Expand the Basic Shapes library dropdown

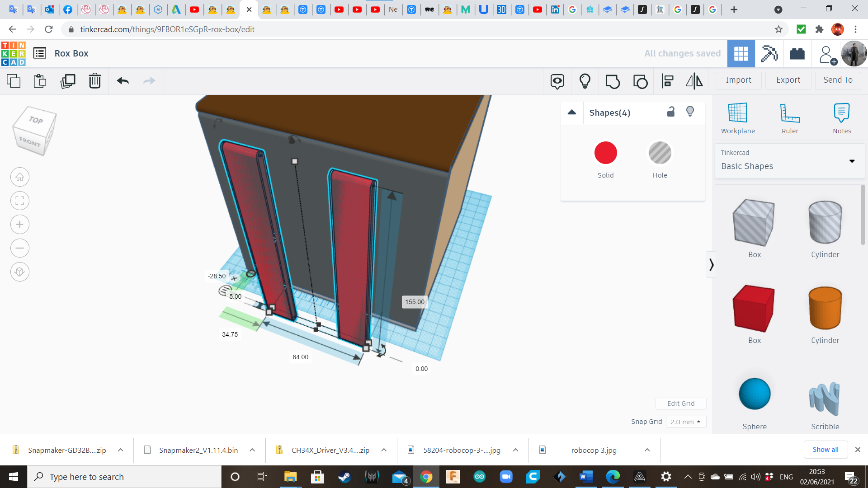(852, 161)
